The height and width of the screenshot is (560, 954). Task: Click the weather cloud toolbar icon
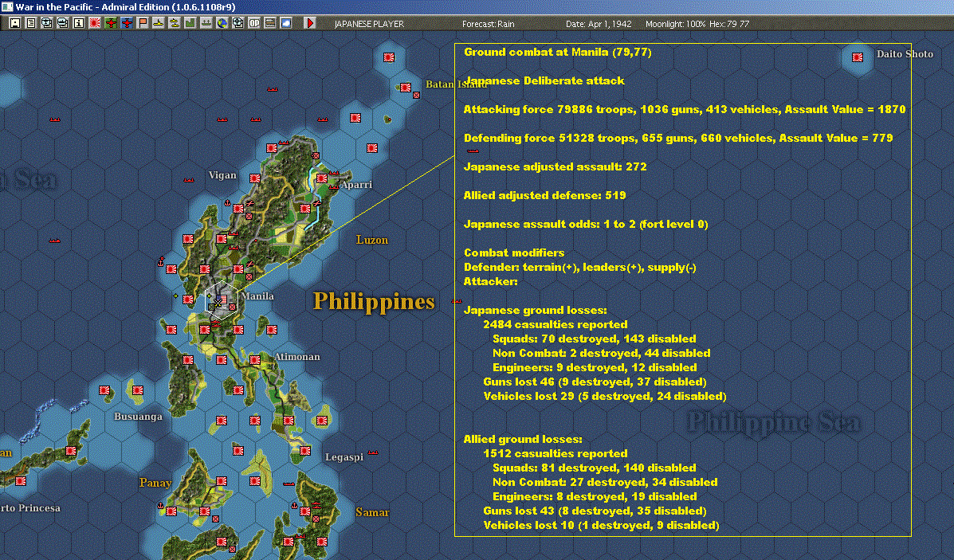[285, 23]
